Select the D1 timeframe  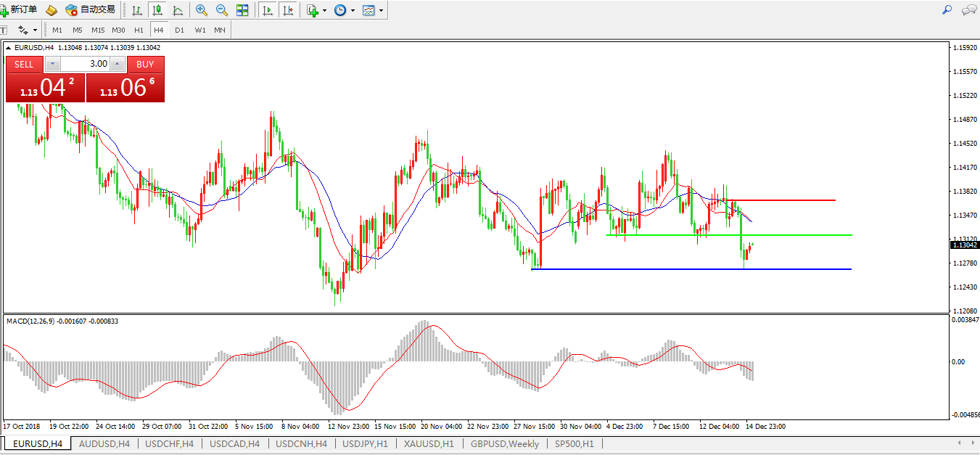click(x=179, y=30)
